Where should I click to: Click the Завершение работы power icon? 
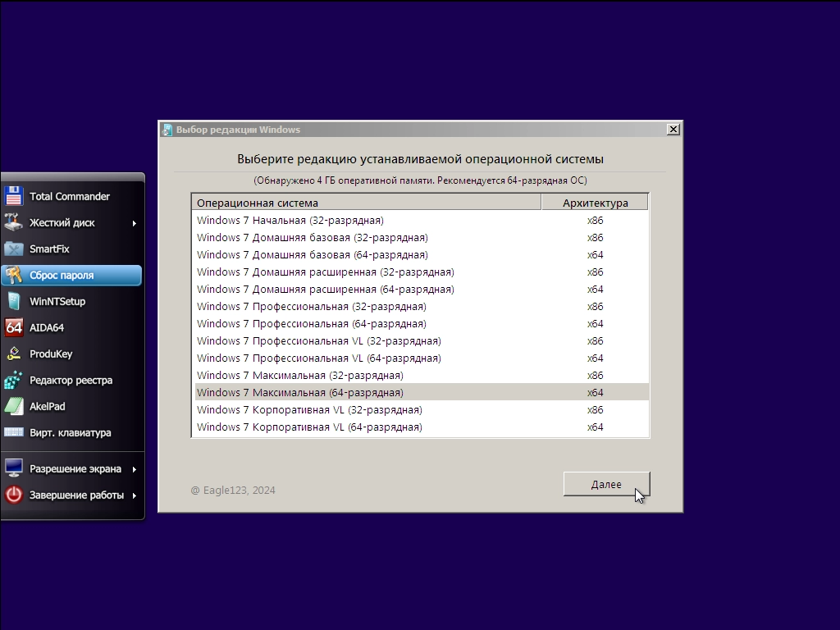(x=14, y=495)
